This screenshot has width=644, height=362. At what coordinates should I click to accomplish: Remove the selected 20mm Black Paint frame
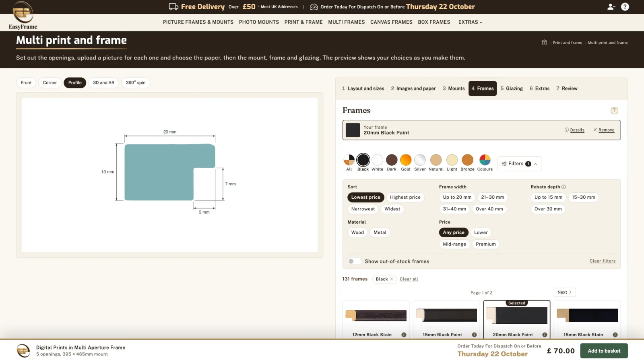pyautogui.click(x=604, y=130)
